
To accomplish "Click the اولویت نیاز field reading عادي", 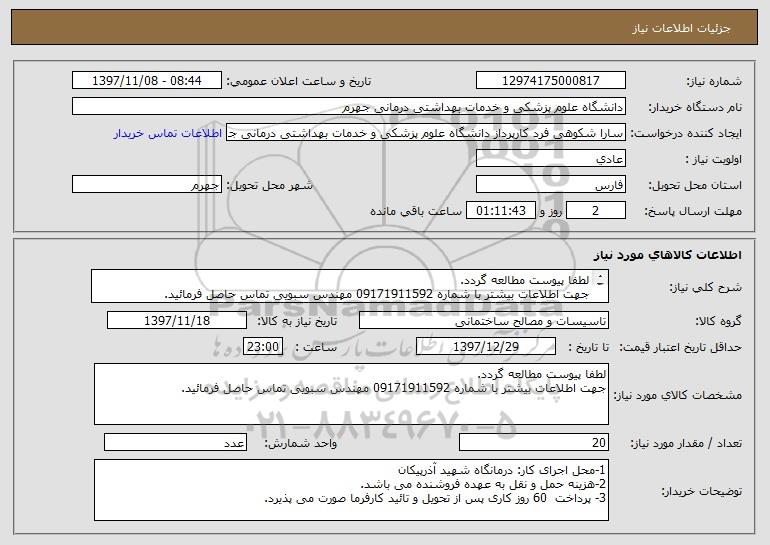I will click(550, 159).
